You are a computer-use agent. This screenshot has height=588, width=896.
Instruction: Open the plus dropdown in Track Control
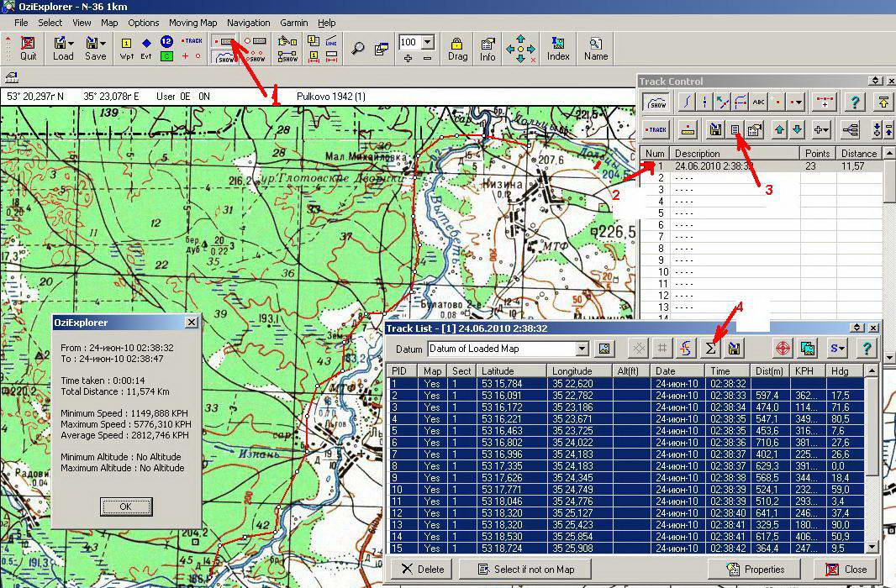click(821, 130)
